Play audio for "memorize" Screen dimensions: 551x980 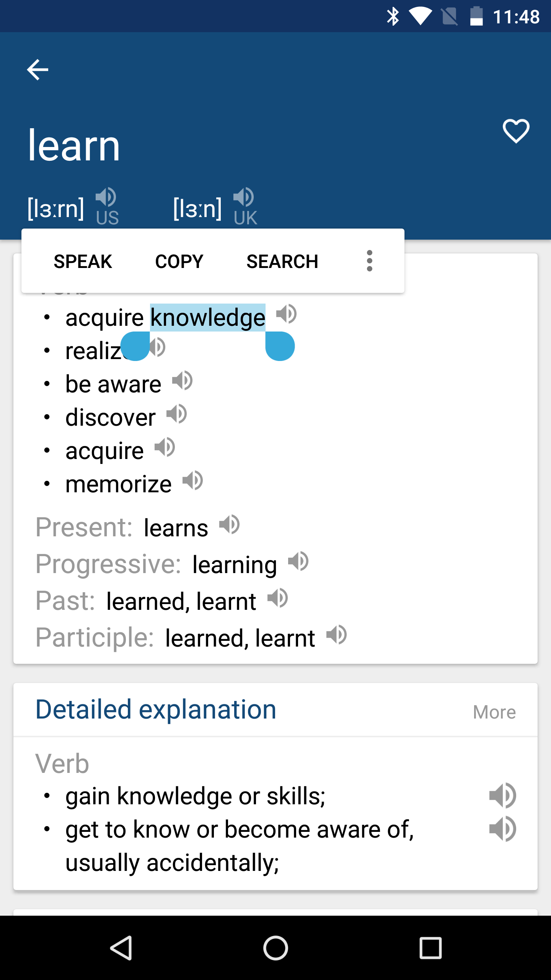(x=193, y=481)
